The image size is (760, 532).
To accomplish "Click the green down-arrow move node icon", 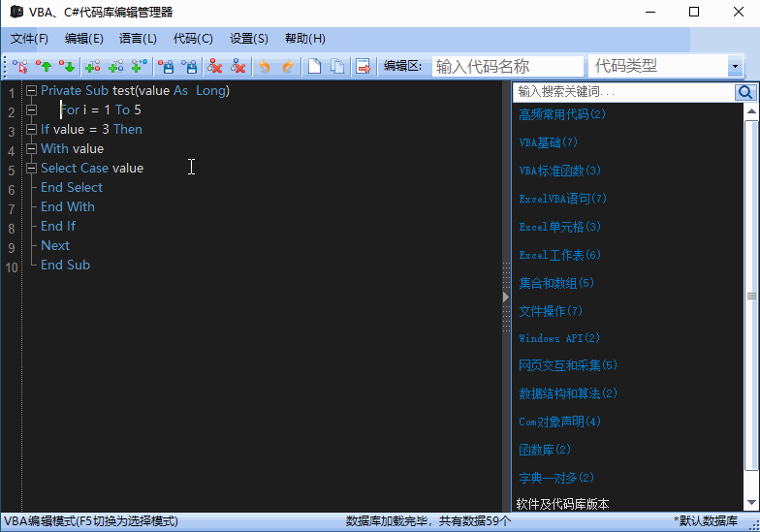I will [x=68, y=66].
